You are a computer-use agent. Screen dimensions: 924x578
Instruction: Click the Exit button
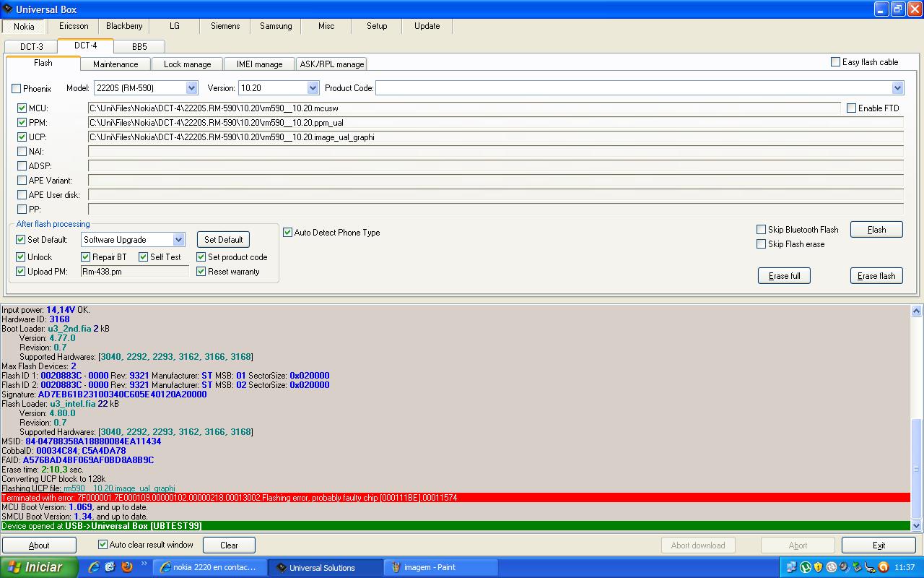[x=879, y=545]
